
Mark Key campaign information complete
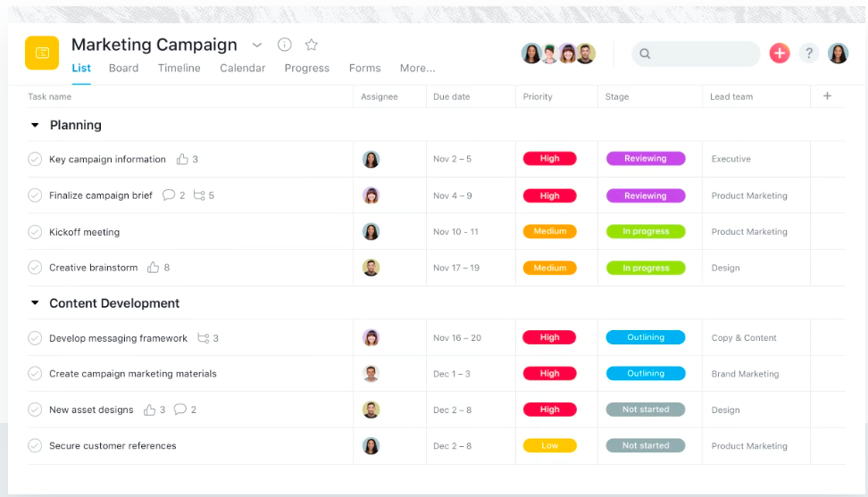(35, 159)
